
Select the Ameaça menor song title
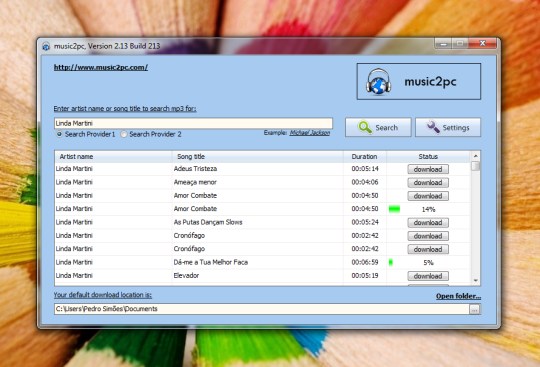click(195, 182)
